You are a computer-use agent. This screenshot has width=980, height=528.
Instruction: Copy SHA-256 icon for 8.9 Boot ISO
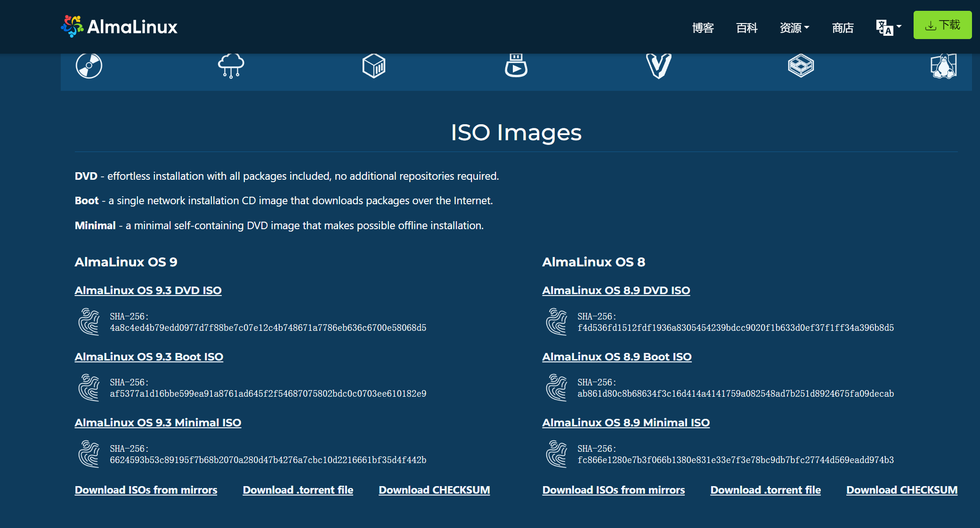pyautogui.click(x=557, y=388)
